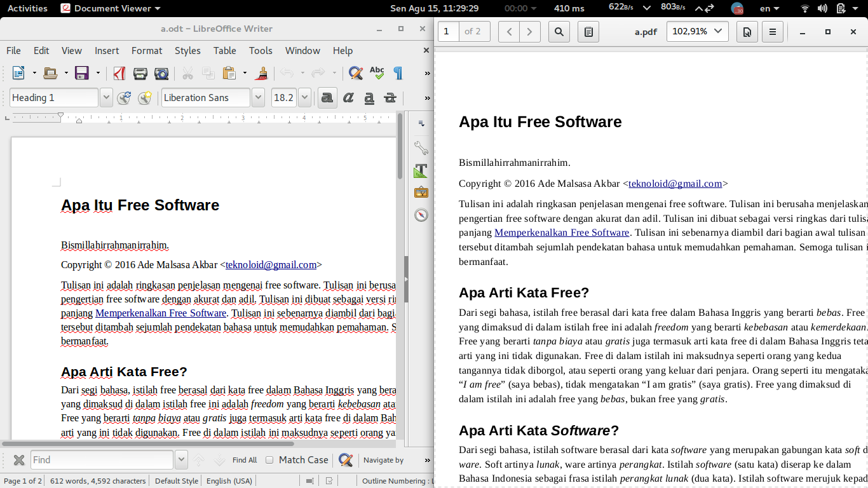Toggle bold formatting in Writer

coord(327,97)
